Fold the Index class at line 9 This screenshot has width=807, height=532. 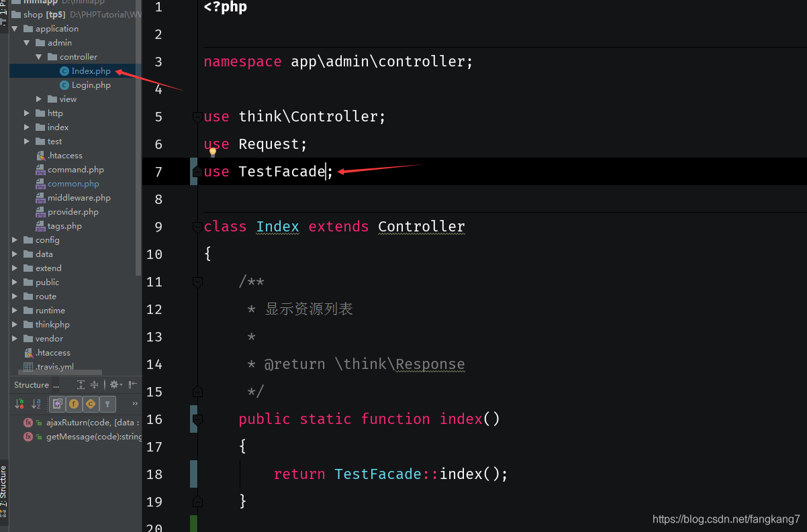(197, 227)
